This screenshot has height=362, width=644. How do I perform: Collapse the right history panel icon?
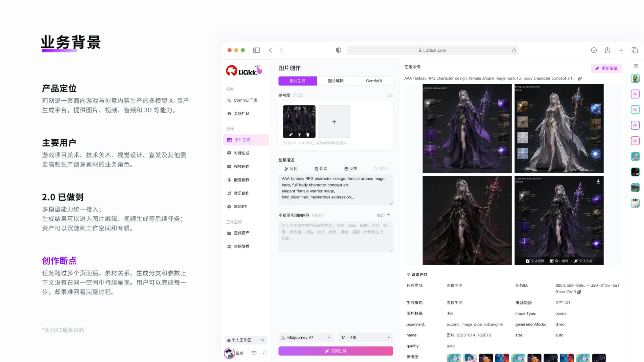[636, 66]
